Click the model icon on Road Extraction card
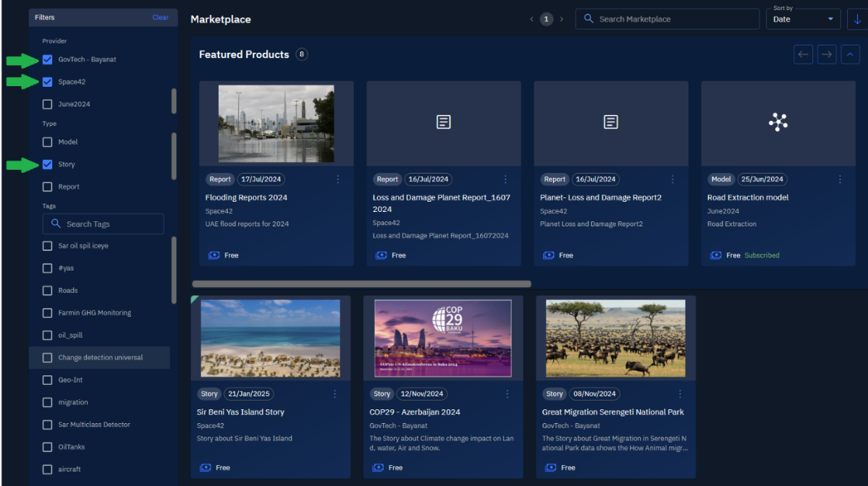 (x=778, y=122)
